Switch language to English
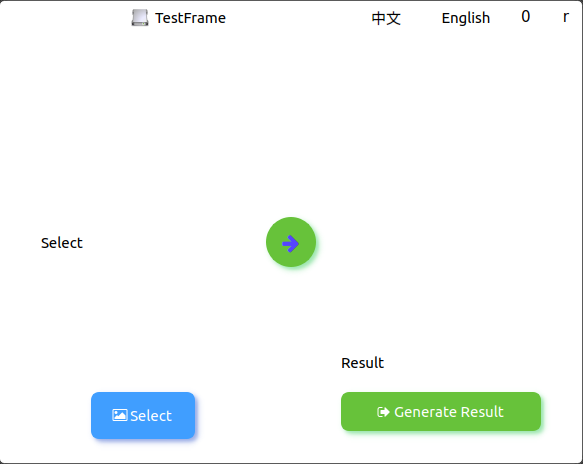 point(466,18)
